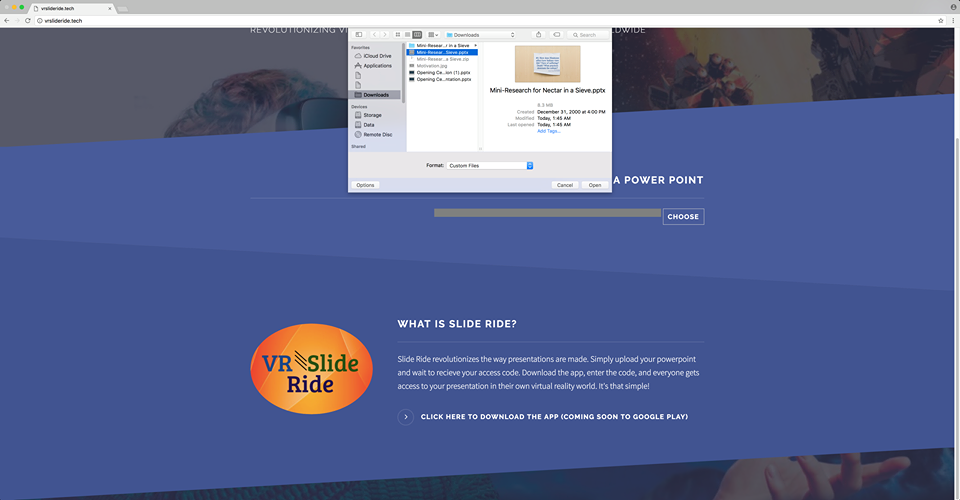
Task: Click the CHOOSE button on the webpage
Action: pos(683,217)
